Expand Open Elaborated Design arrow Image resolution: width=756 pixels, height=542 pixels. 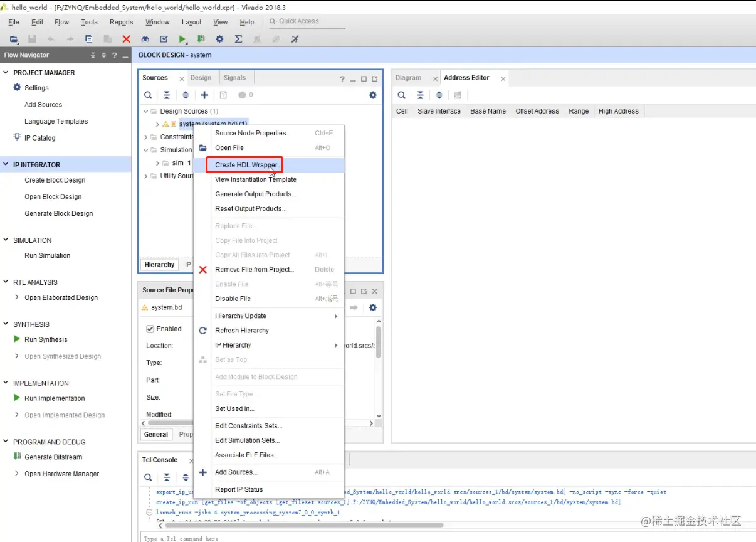point(17,297)
